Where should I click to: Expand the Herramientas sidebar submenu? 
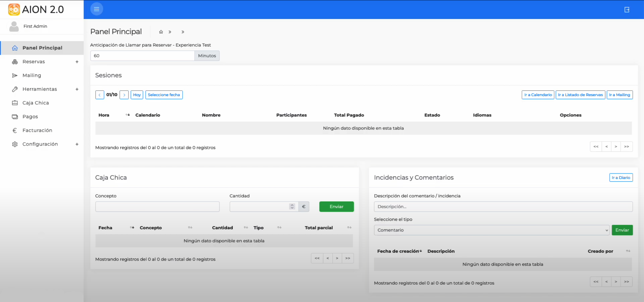pyautogui.click(x=77, y=89)
